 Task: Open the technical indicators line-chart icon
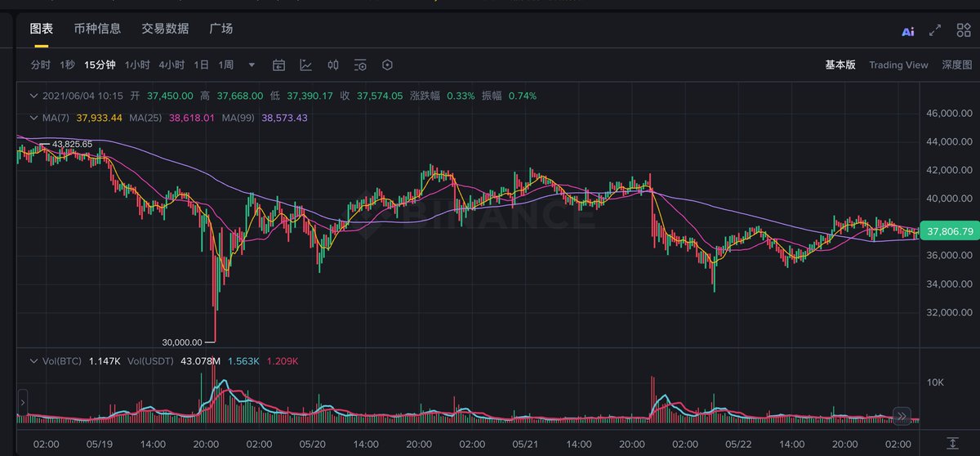coord(306,65)
